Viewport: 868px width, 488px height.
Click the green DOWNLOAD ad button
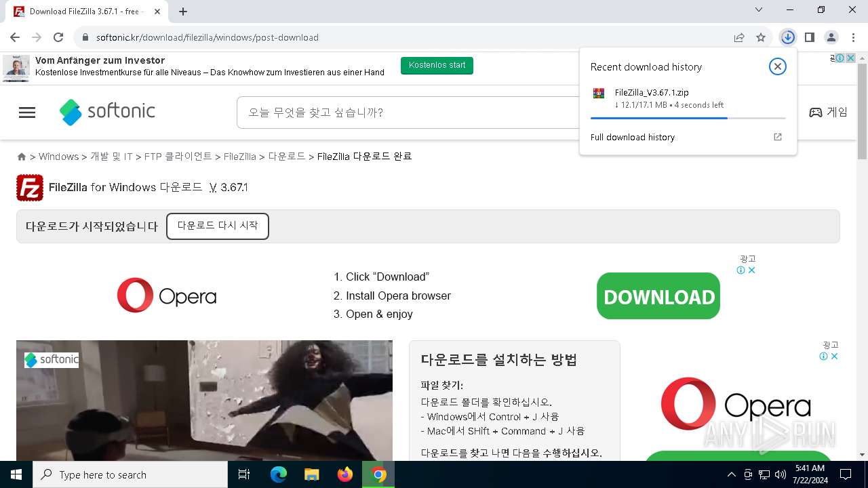click(x=658, y=296)
